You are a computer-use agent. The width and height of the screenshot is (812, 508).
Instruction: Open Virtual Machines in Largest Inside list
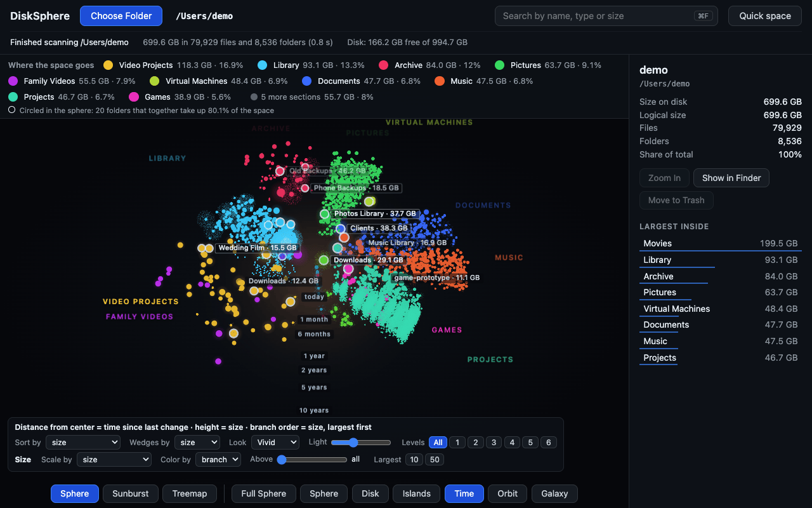(x=721, y=309)
